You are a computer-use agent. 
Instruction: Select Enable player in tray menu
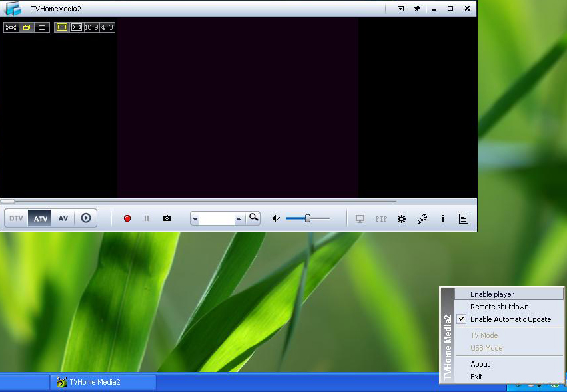click(x=509, y=294)
